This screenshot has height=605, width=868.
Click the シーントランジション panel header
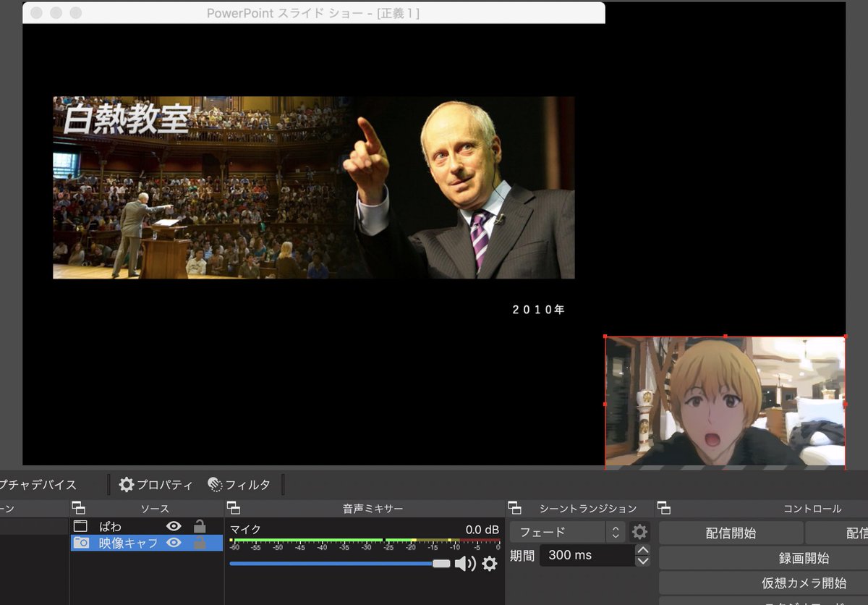coord(588,509)
